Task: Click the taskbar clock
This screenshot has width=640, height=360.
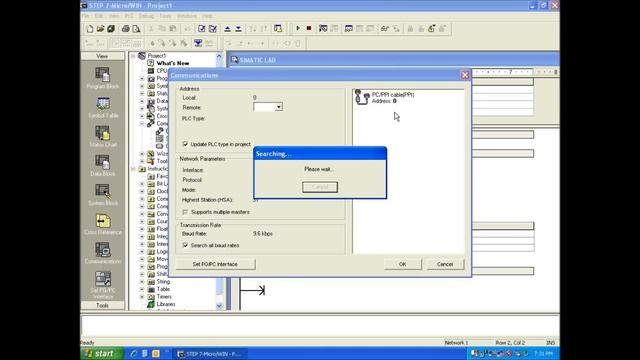Action: pos(543,354)
